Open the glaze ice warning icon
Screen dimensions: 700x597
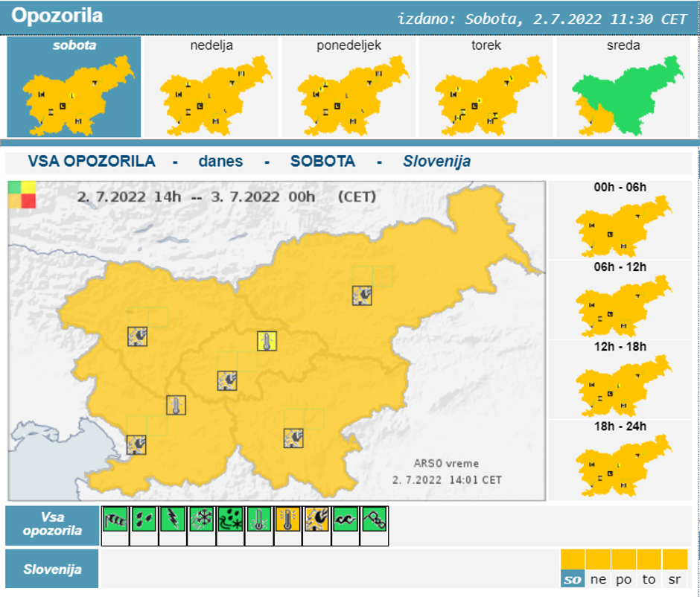(373, 521)
